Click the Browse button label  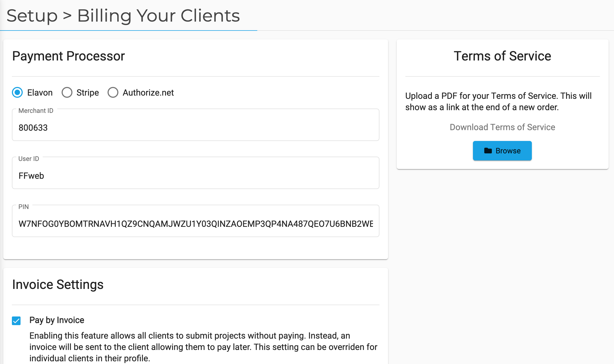(508, 151)
